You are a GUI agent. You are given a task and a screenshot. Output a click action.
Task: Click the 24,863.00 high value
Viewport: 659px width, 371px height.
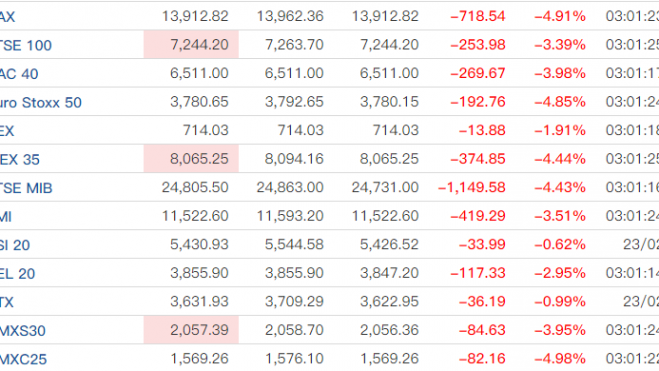[290, 187]
